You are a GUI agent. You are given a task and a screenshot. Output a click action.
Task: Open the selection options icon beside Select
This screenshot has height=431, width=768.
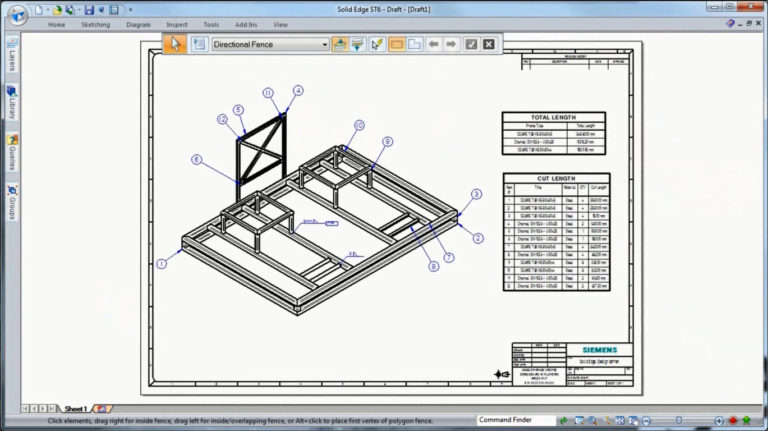(x=199, y=44)
